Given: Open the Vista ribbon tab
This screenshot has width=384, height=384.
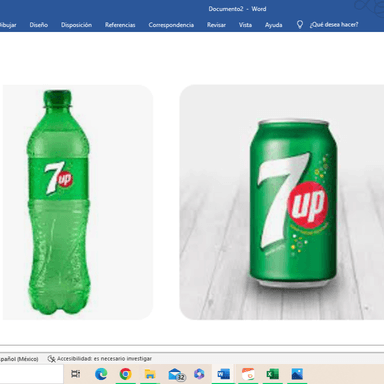Looking at the screenshot, I should 245,25.
